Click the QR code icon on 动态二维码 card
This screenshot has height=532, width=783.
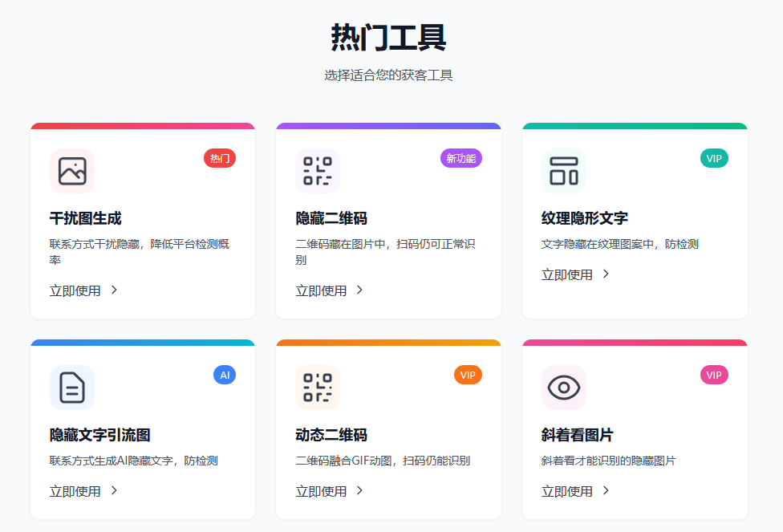coord(318,388)
